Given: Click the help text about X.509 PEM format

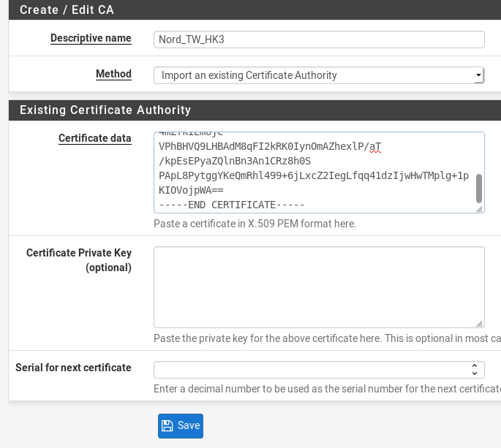Looking at the screenshot, I should [x=255, y=224].
